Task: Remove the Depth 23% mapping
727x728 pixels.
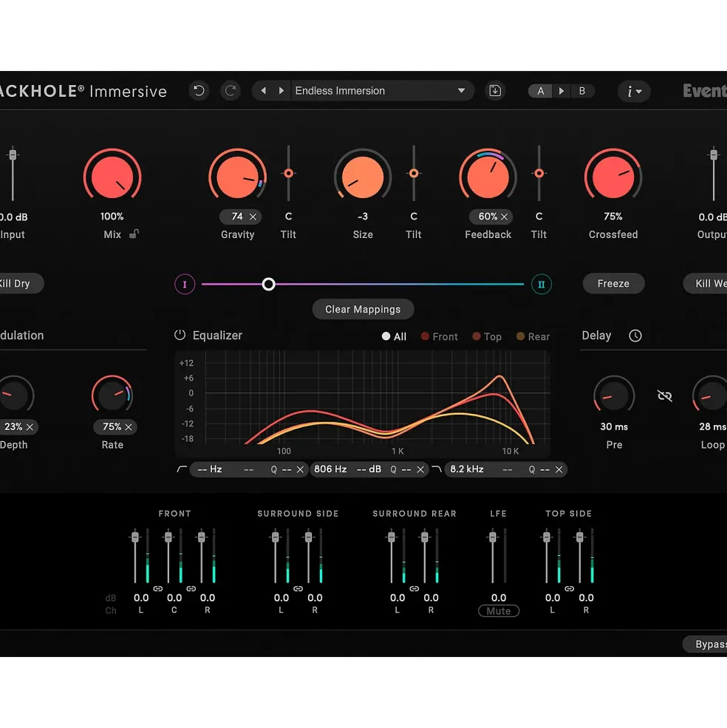Action: (30, 426)
